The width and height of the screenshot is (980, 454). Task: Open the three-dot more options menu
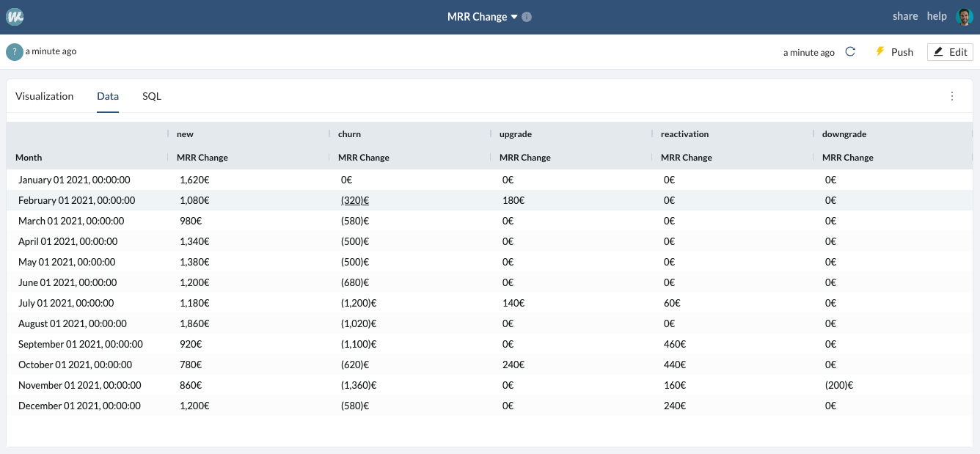[952, 96]
